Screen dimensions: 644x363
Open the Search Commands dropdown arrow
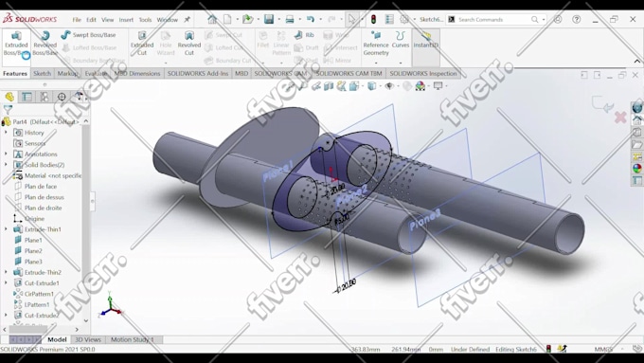(544, 19)
